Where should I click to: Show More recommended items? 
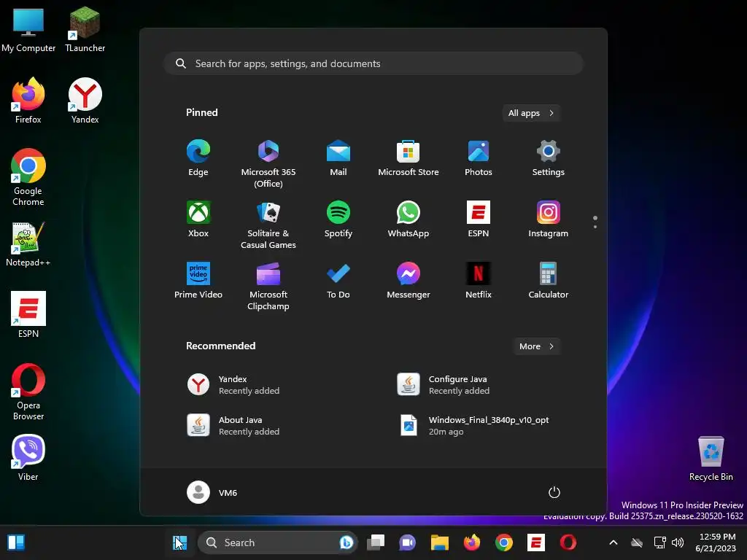(537, 346)
